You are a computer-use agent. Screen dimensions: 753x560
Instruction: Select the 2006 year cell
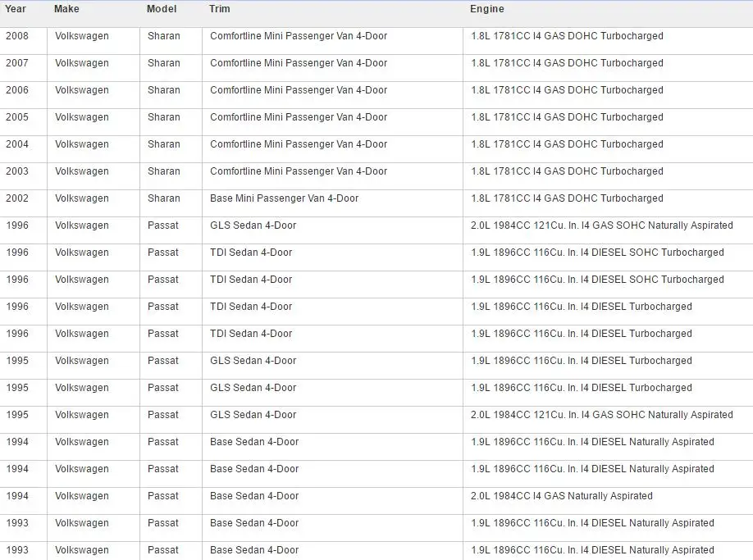(17, 90)
